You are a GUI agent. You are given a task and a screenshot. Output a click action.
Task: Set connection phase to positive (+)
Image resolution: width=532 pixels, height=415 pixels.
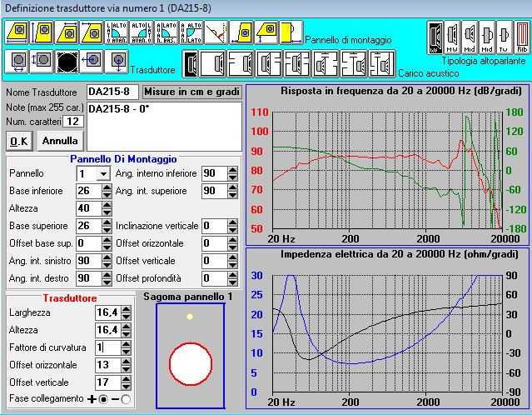[103, 399]
